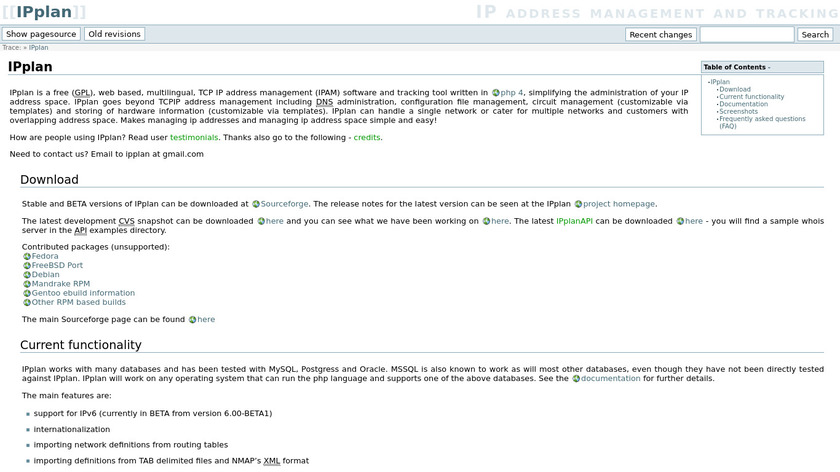Click the Current functionality heading
The height and width of the screenshot is (472, 840).
pos(81,345)
